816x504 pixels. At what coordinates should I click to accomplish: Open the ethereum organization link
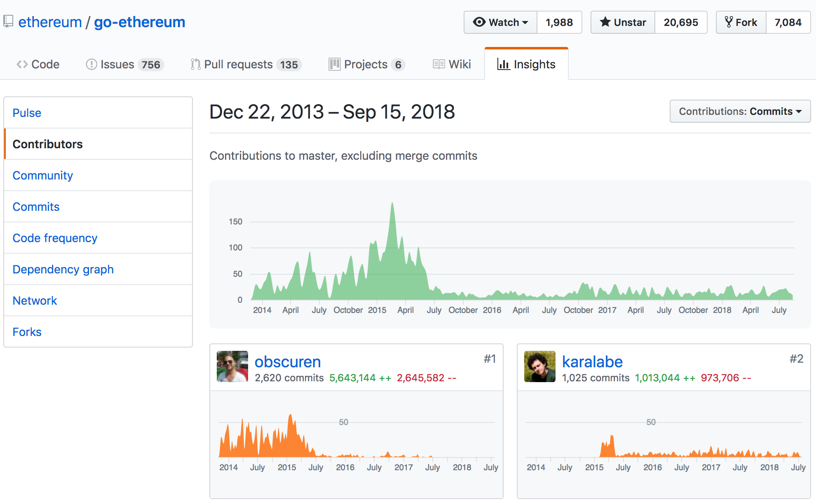(50, 22)
